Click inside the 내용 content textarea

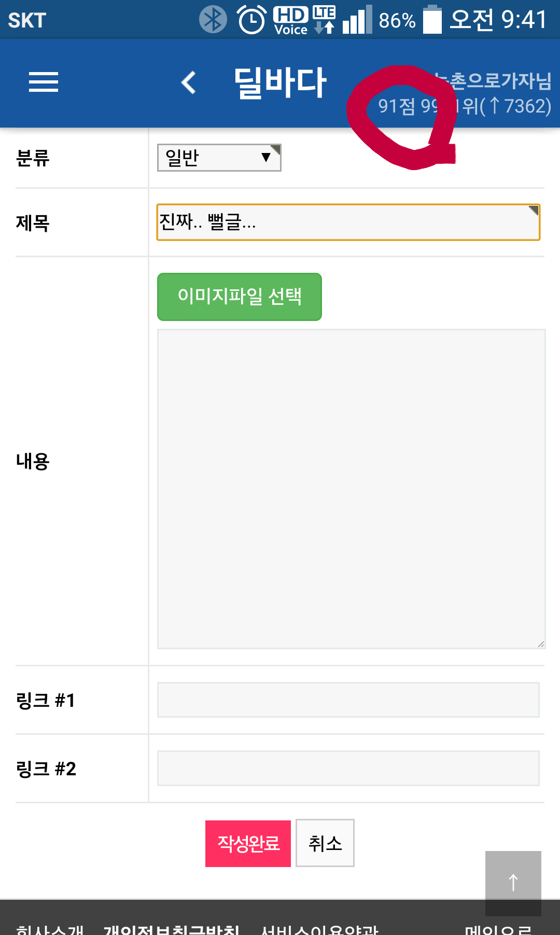point(351,489)
